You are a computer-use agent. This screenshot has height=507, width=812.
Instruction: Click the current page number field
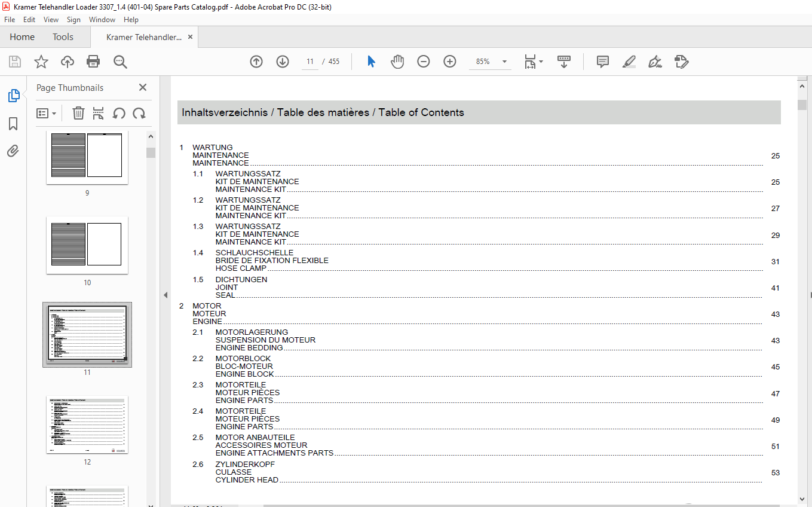coord(310,62)
